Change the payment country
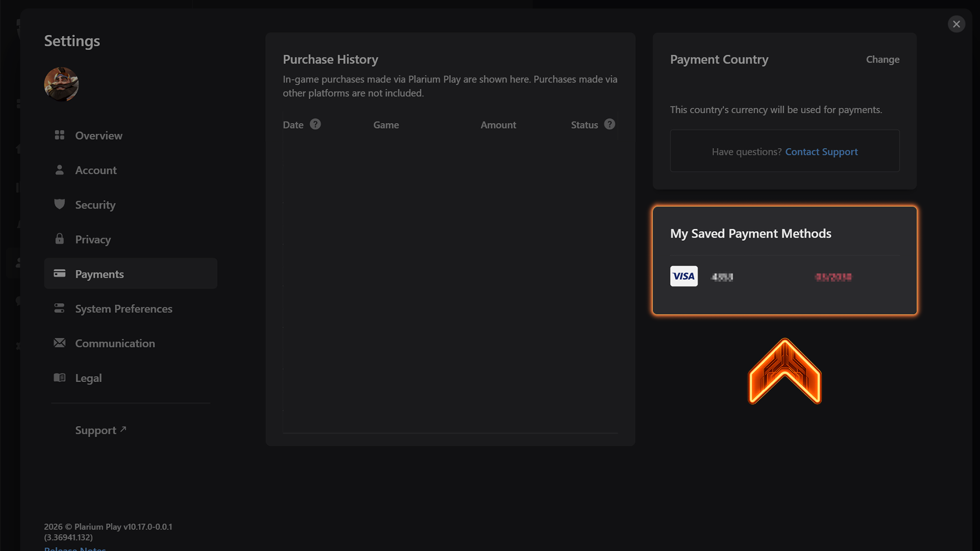 pyautogui.click(x=883, y=60)
